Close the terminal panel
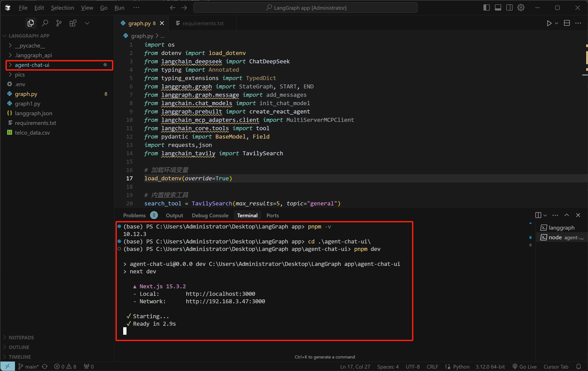The height and width of the screenshot is (371, 588). tap(578, 215)
